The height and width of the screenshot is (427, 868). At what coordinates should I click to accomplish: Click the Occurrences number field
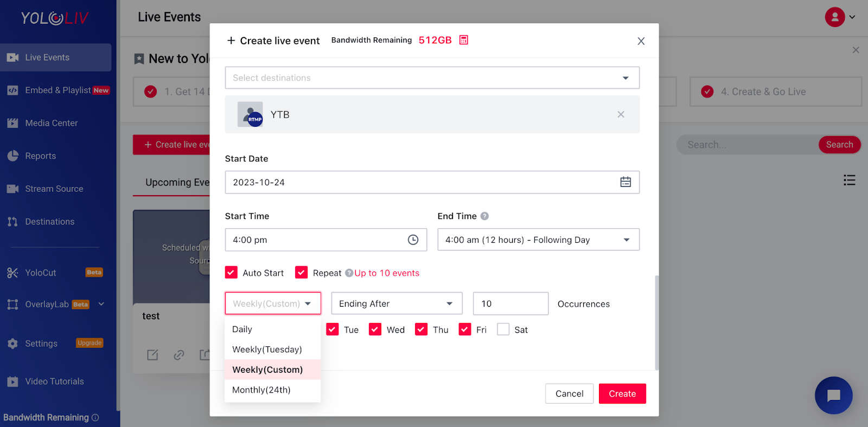tap(510, 303)
